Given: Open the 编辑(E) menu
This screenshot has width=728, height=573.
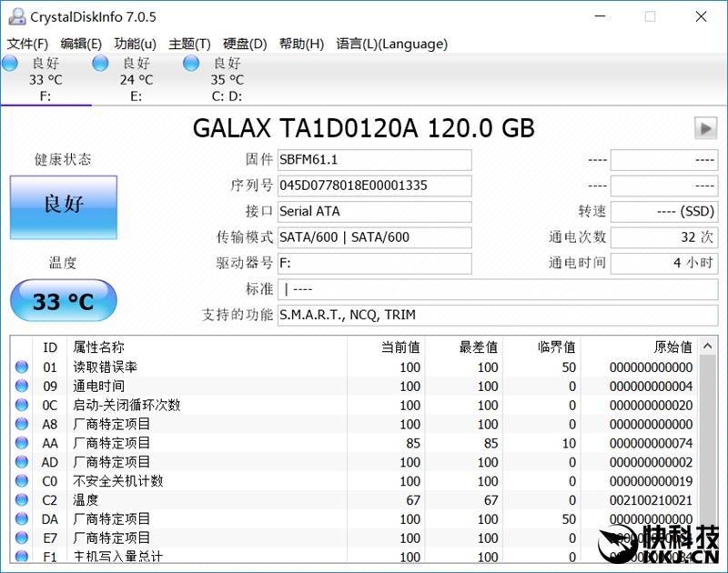Looking at the screenshot, I should (81, 44).
